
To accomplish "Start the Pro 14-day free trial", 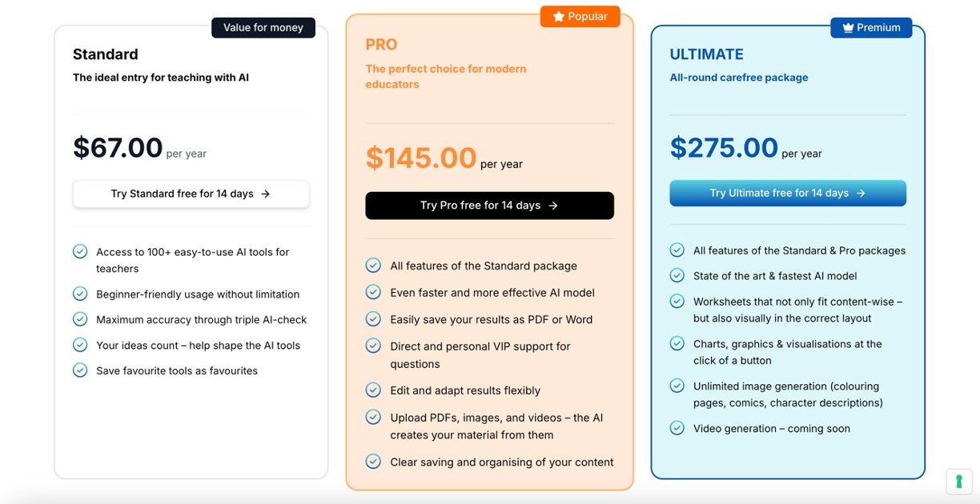I will coord(489,206).
